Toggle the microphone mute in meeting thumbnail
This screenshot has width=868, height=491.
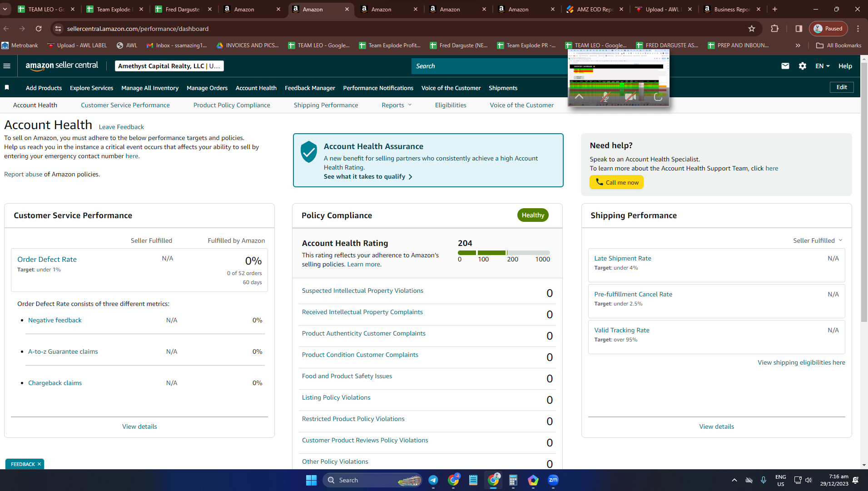click(605, 96)
